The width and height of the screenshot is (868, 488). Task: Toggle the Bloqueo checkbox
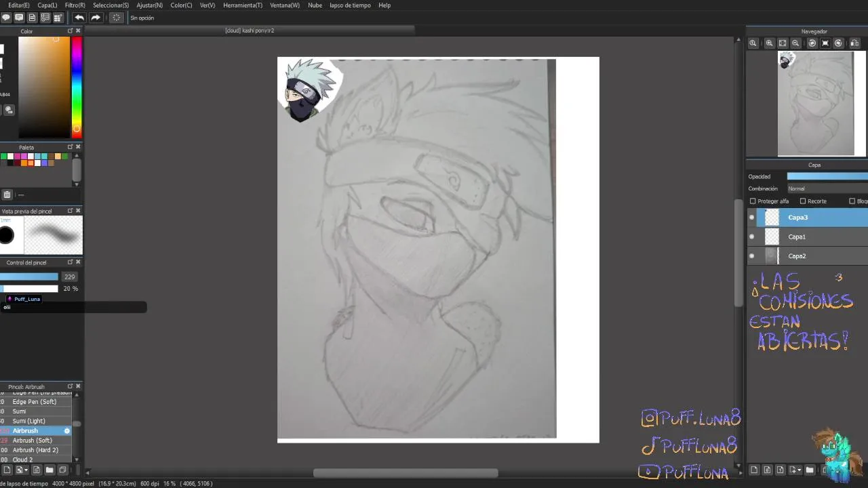(x=852, y=201)
